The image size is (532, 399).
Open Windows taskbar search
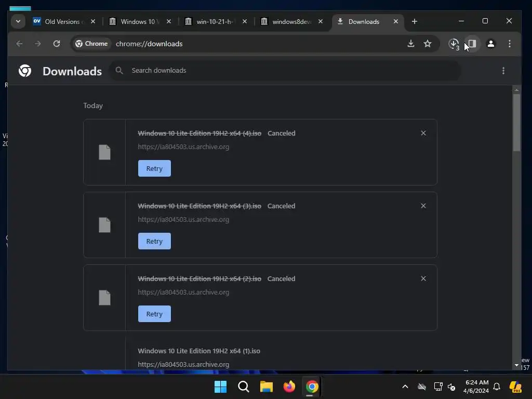pos(243,387)
